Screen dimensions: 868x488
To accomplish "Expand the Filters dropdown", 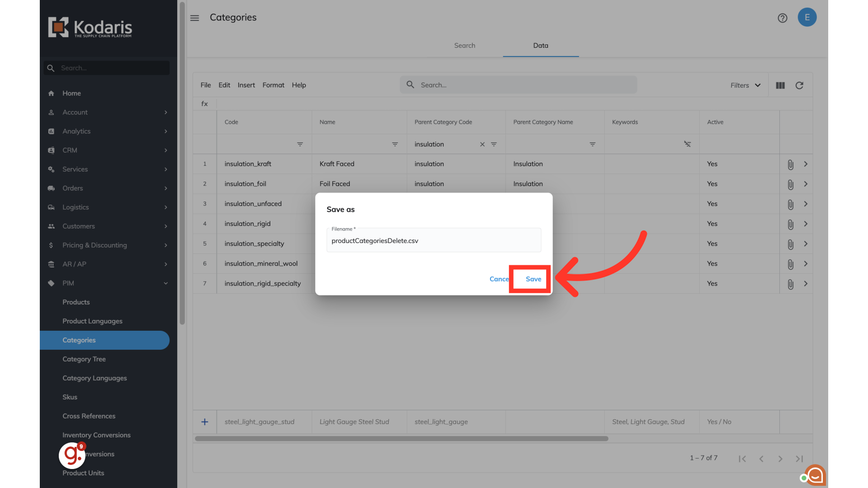I will 745,85.
